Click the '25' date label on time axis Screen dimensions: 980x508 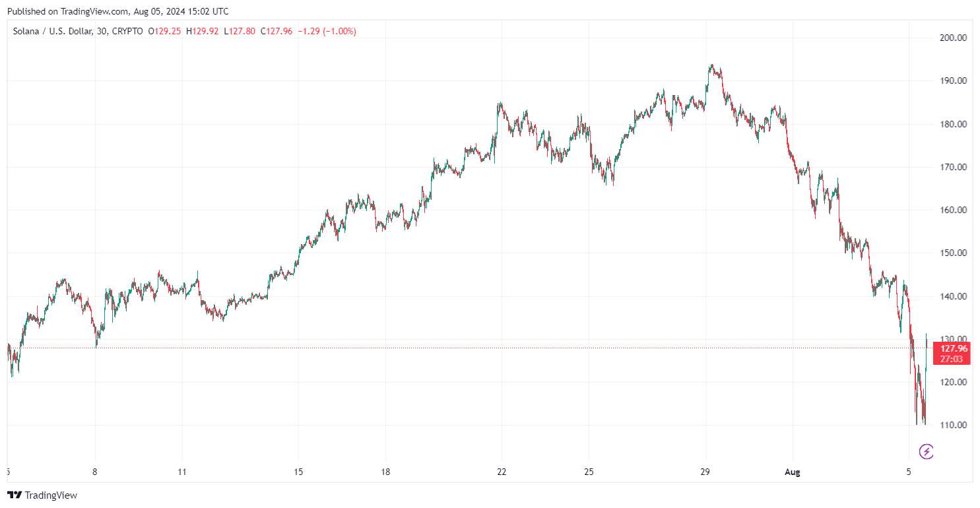[589, 472]
